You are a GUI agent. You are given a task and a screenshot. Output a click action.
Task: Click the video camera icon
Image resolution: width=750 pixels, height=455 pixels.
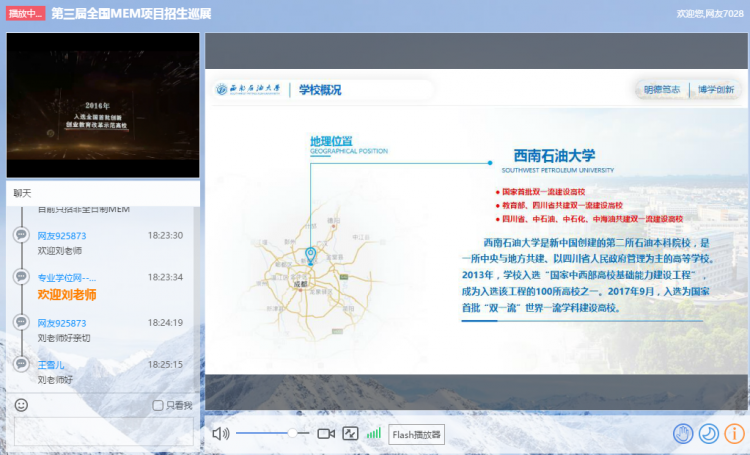click(x=326, y=434)
